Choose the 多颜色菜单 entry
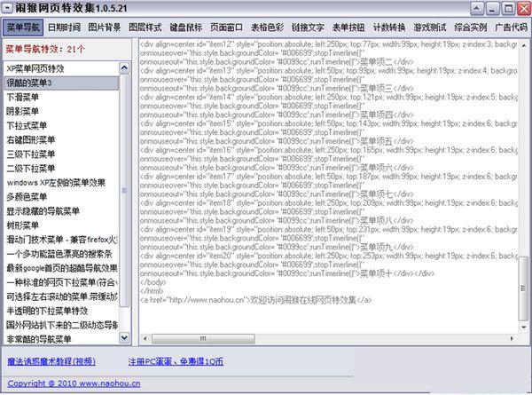This screenshot has height=395, width=532. coord(61,197)
